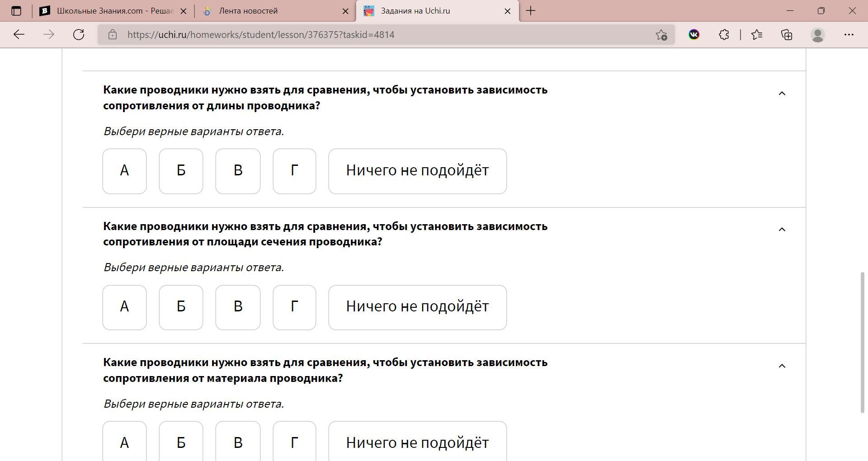Click the browser forward arrow

point(49,35)
